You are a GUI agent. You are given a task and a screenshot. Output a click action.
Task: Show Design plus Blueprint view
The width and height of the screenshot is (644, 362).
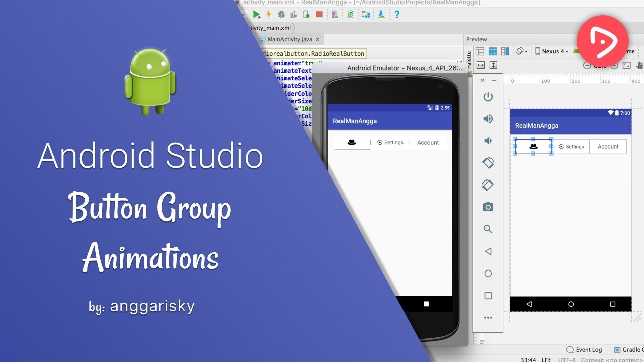(505, 51)
